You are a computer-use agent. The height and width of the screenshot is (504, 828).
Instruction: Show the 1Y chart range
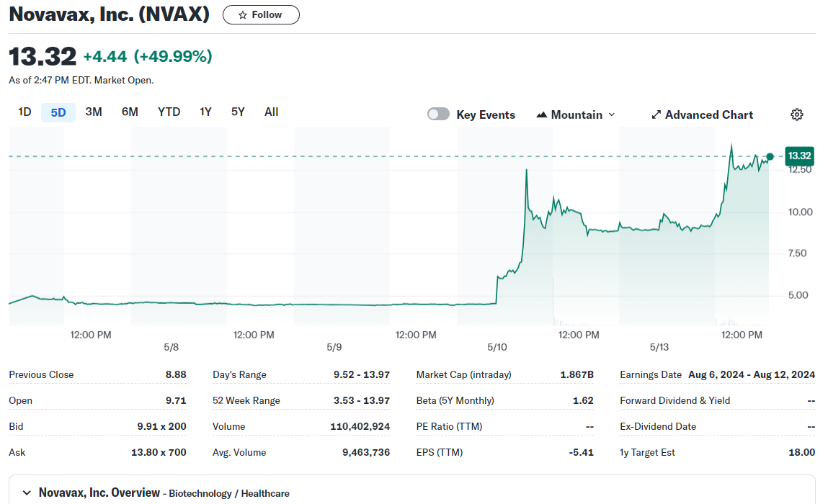tap(205, 112)
